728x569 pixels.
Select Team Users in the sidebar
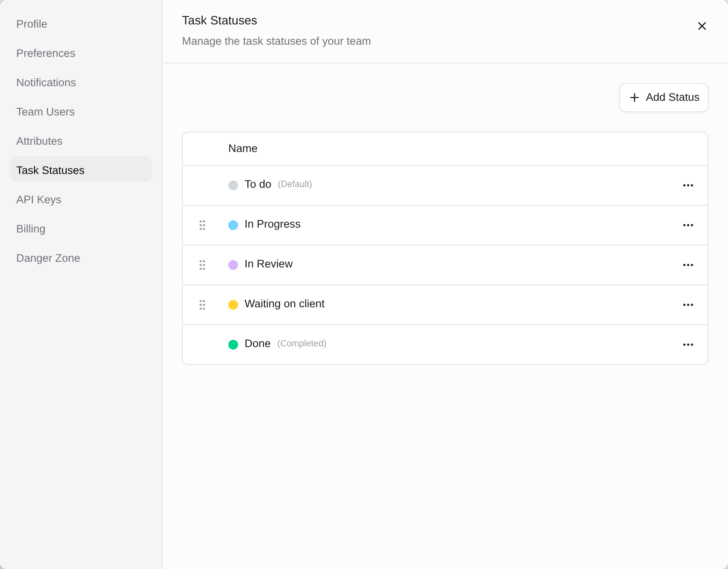coord(81,112)
